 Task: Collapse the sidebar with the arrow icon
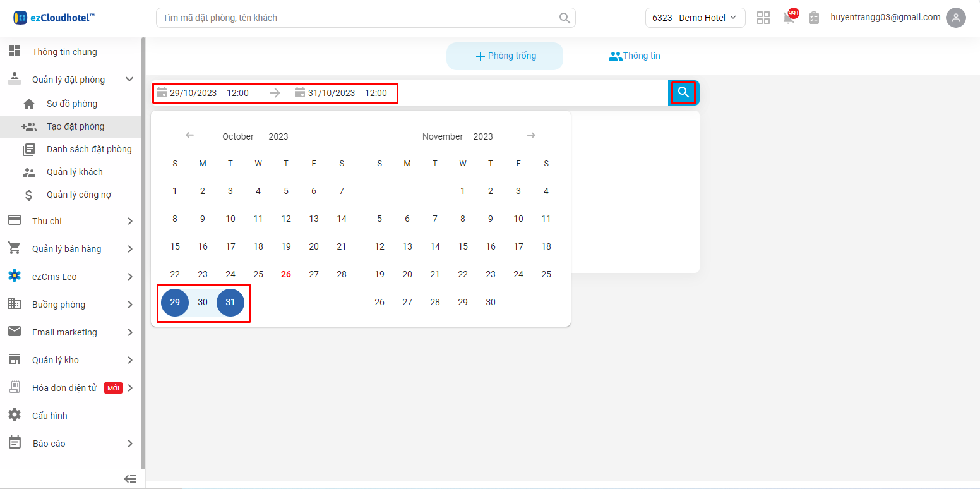pos(130,479)
